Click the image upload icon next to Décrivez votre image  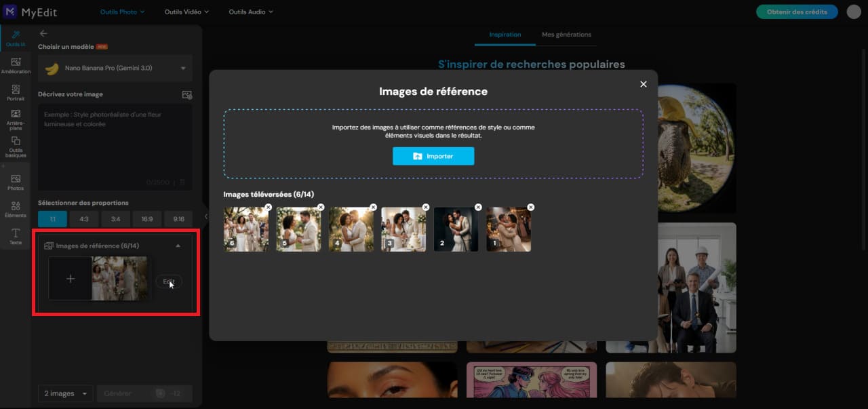[x=187, y=95]
